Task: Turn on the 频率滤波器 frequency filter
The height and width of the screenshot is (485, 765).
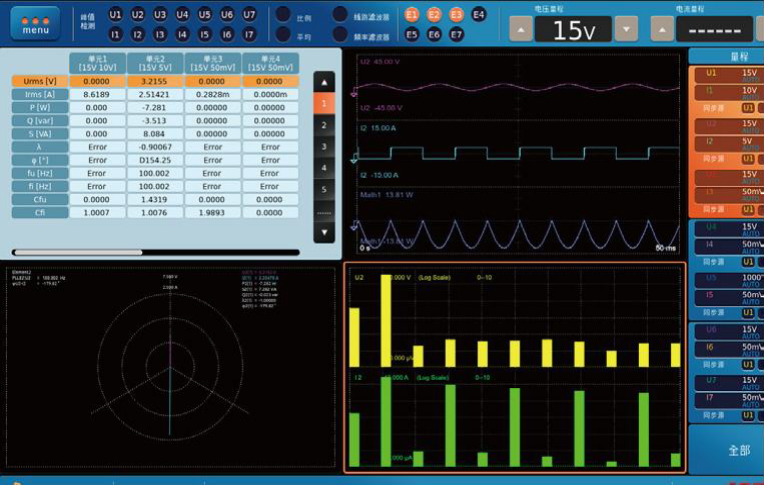Action: coord(340,35)
